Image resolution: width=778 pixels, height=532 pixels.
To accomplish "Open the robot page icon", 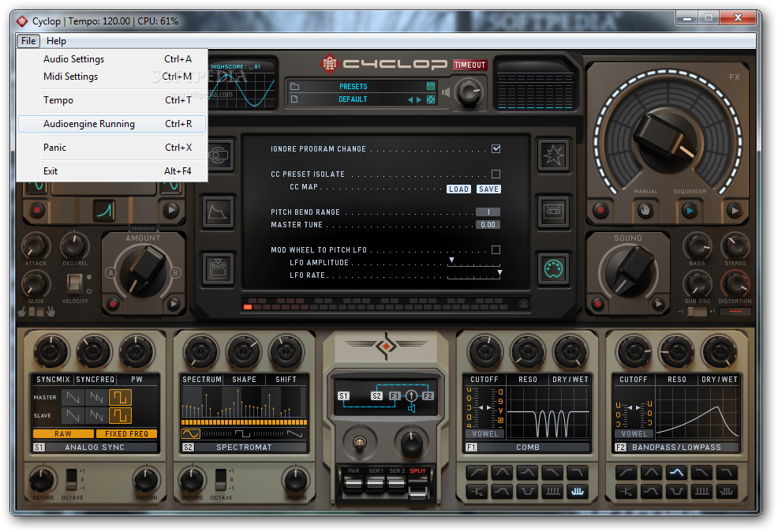I will coord(218,268).
